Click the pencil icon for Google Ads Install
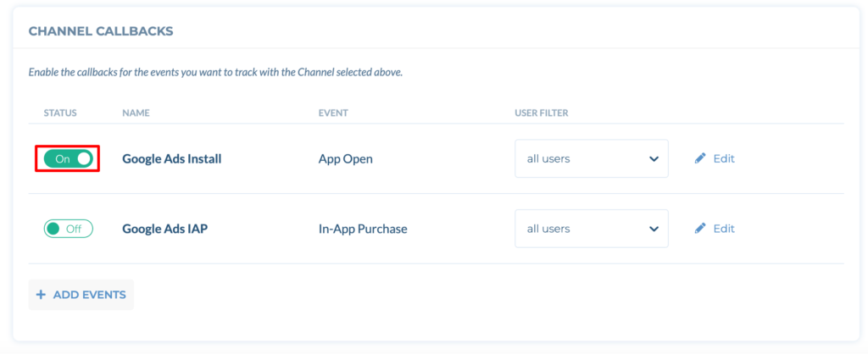Image resolution: width=868 pixels, height=354 pixels. (x=700, y=158)
